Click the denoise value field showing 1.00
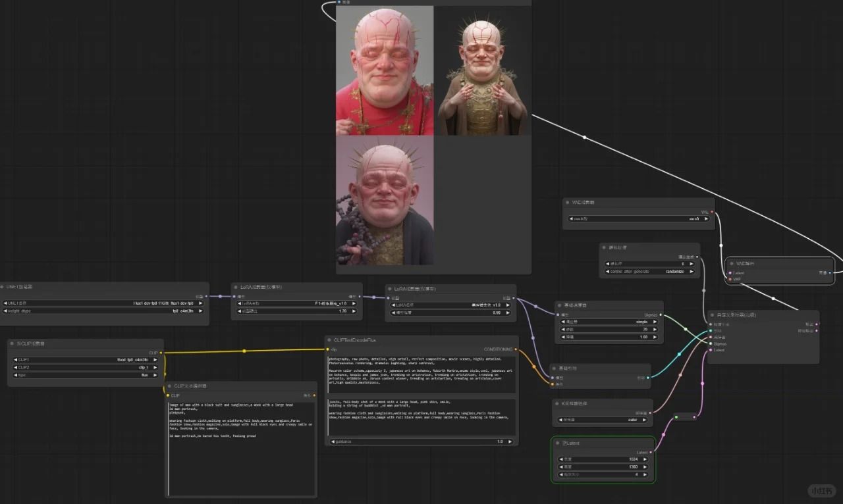Image resolution: width=843 pixels, height=504 pixels. pyautogui.click(x=609, y=336)
